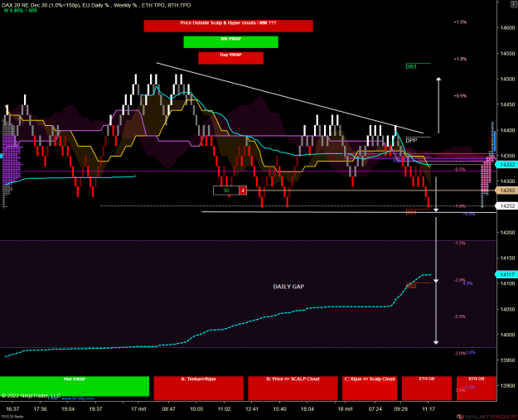
Task: Click the 10:05 time axis label
Action: [196, 409]
